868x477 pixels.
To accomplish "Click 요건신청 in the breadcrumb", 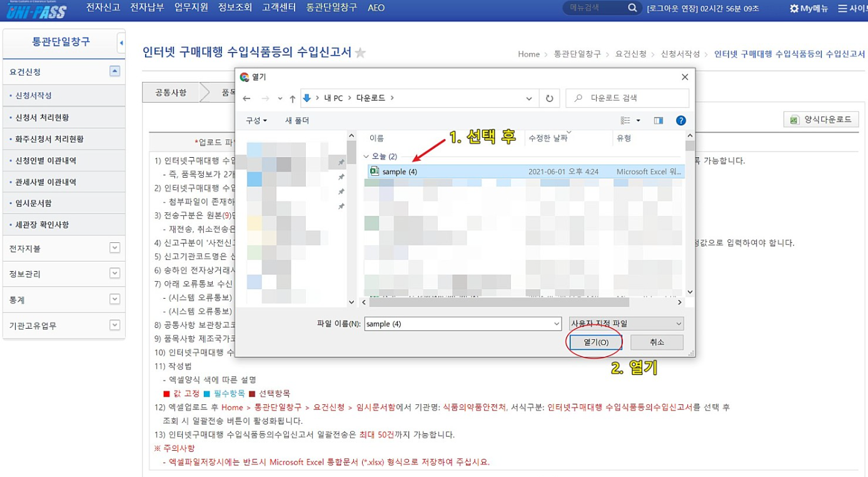I will point(631,54).
